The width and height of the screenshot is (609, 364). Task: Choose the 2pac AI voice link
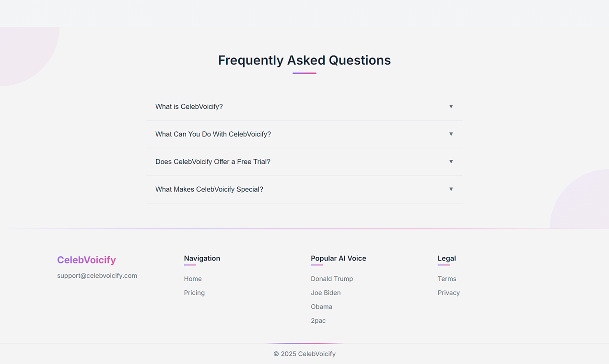point(318,320)
